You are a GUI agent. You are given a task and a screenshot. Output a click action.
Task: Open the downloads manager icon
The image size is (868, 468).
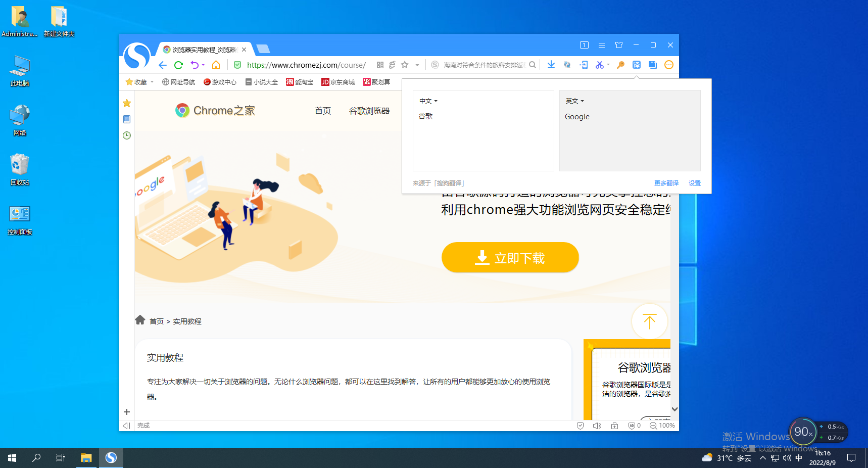pyautogui.click(x=551, y=65)
